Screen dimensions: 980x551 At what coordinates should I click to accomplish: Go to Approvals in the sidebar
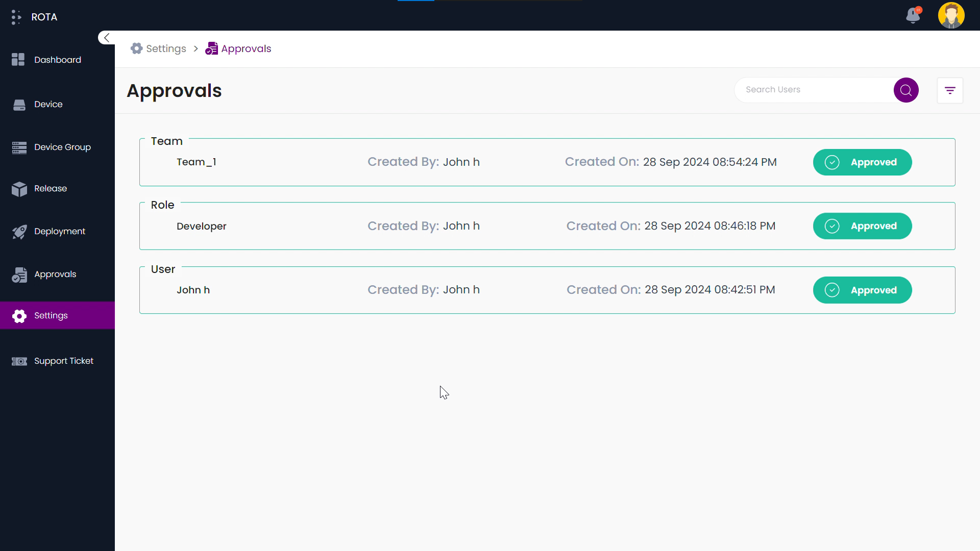pos(55,274)
